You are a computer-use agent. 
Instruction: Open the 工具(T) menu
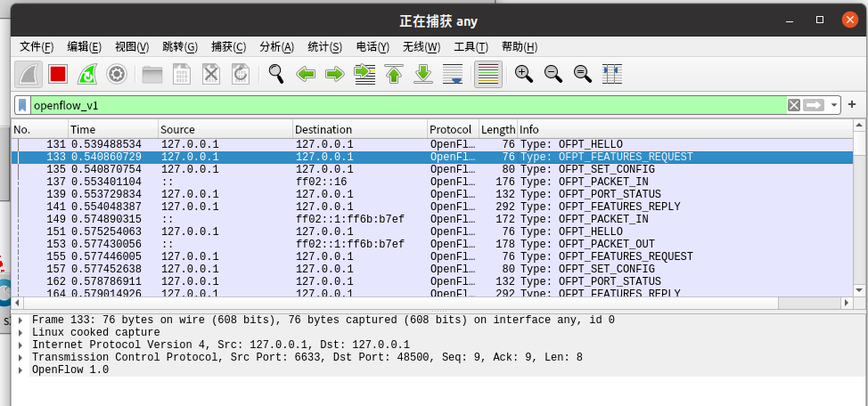pos(471,47)
